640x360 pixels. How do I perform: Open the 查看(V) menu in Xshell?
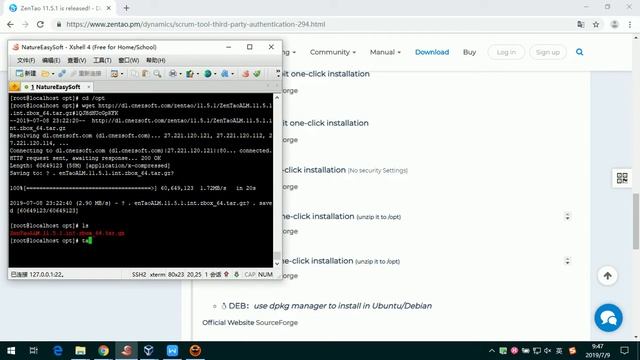(77, 60)
